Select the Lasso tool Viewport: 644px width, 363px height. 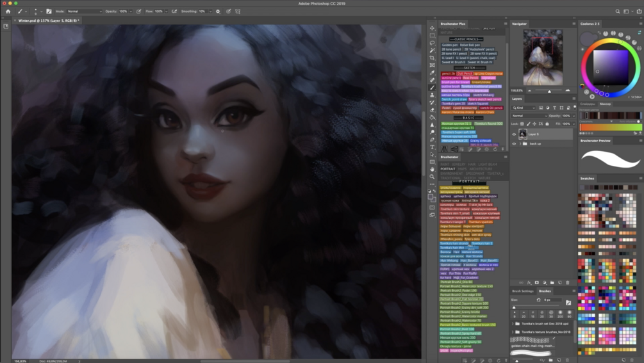(x=432, y=43)
